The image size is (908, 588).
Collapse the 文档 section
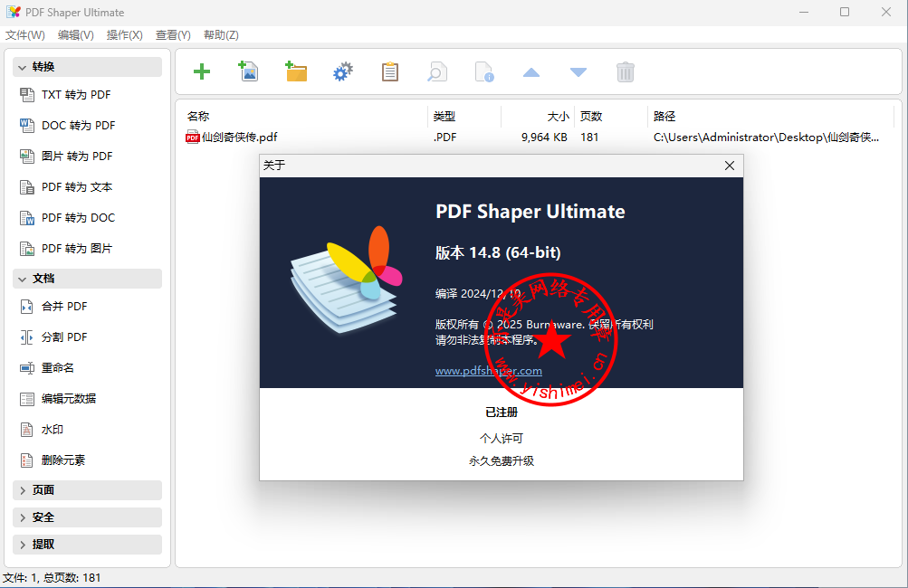tap(88, 279)
